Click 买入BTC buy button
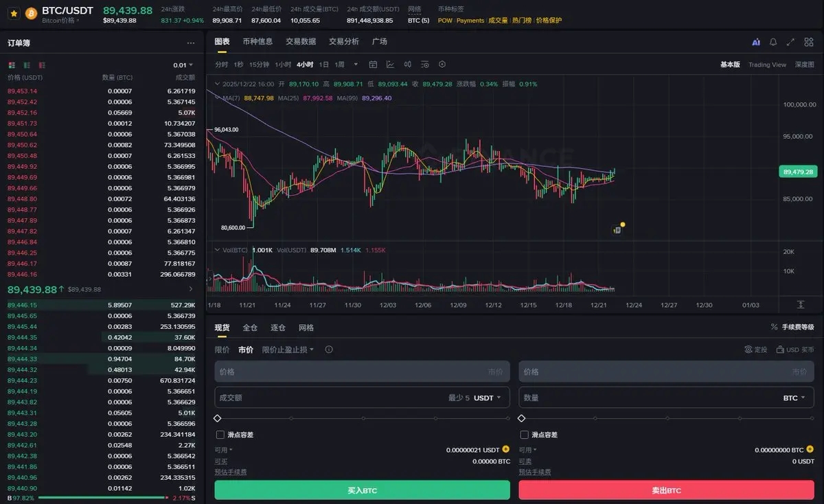 click(x=362, y=490)
